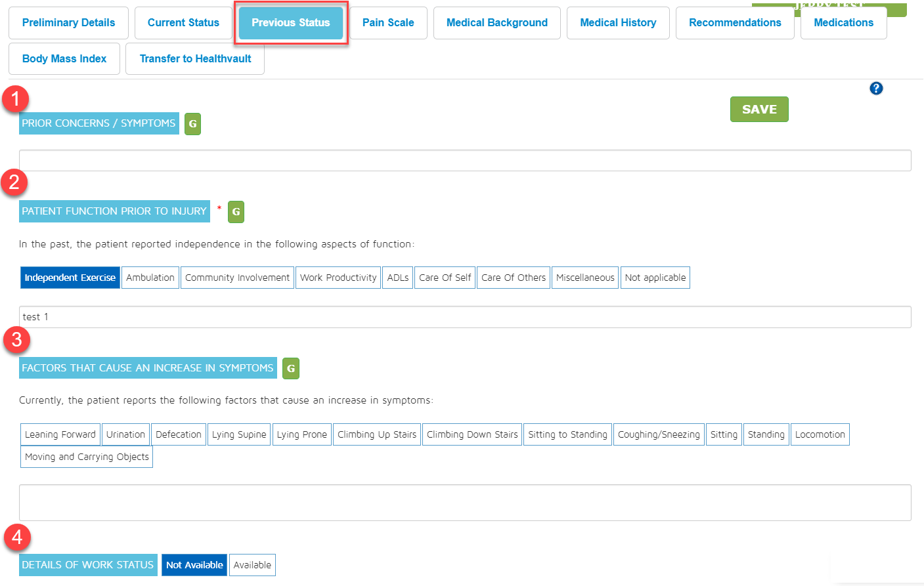
Task: Select Not Available work status
Action: point(194,565)
